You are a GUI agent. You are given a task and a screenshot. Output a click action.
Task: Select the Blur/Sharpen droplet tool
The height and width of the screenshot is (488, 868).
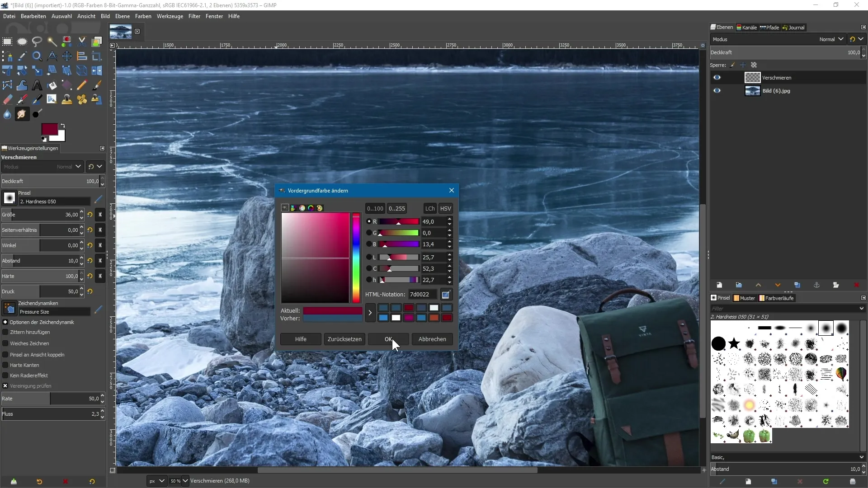(x=7, y=114)
